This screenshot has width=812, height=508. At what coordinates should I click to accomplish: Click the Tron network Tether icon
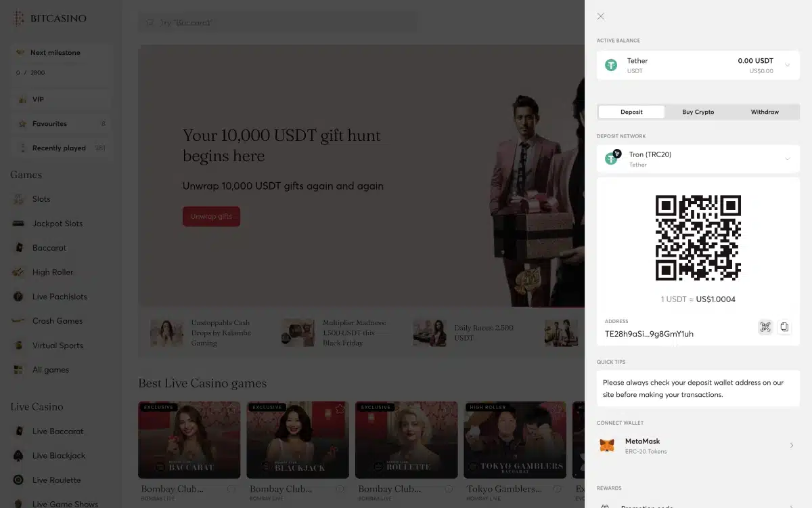612,158
